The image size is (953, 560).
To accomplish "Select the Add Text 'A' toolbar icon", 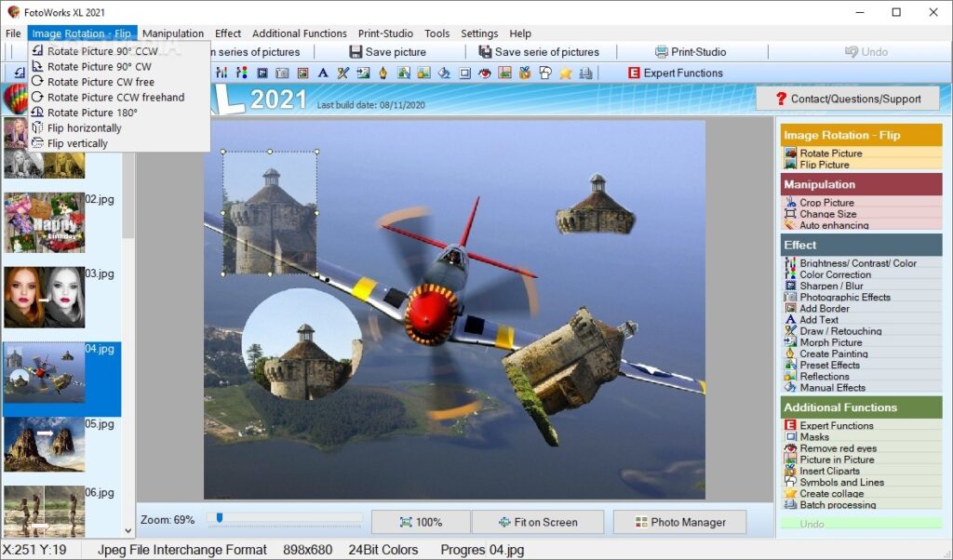I will point(323,73).
